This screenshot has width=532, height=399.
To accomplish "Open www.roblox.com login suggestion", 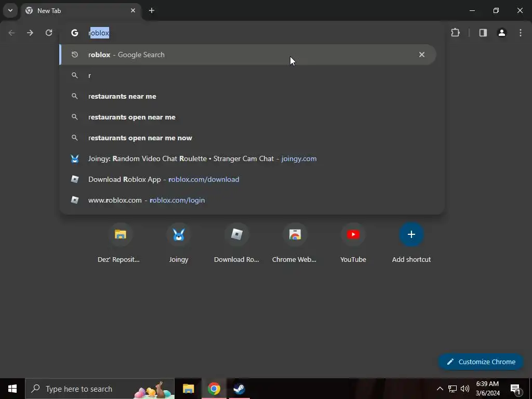I will (248, 200).
